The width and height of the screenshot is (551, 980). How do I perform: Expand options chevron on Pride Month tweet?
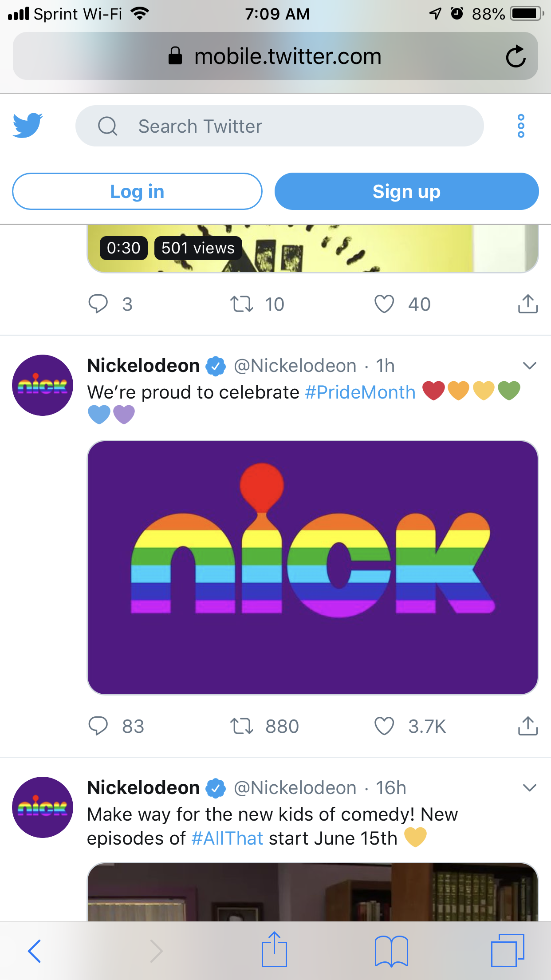(530, 366)
